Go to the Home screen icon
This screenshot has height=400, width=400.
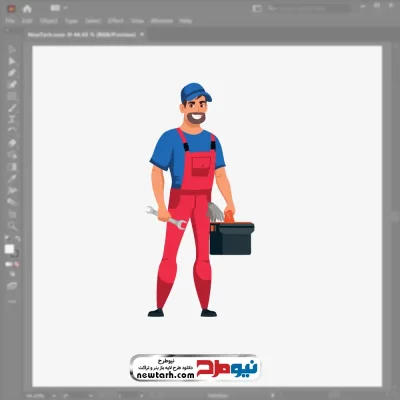click(x=27, y=9)
